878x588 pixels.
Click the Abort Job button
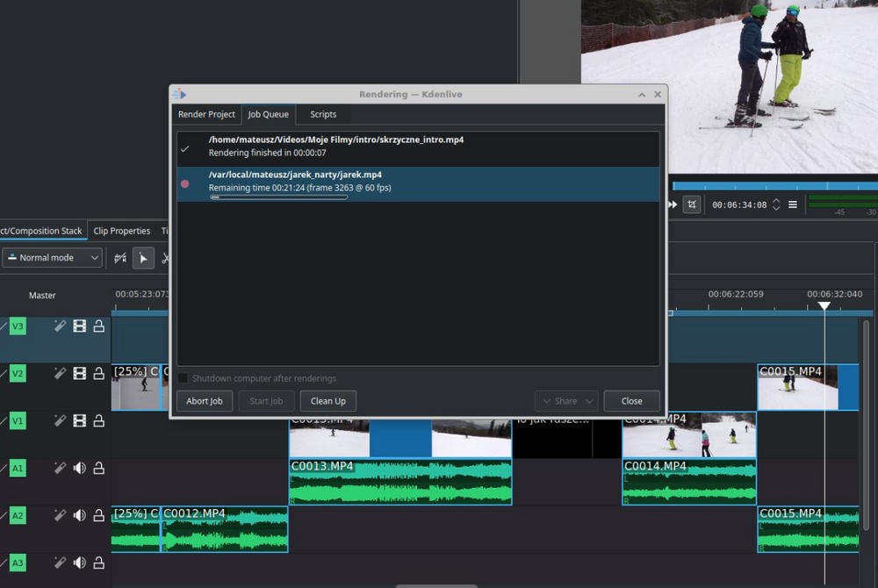point(205,401)
